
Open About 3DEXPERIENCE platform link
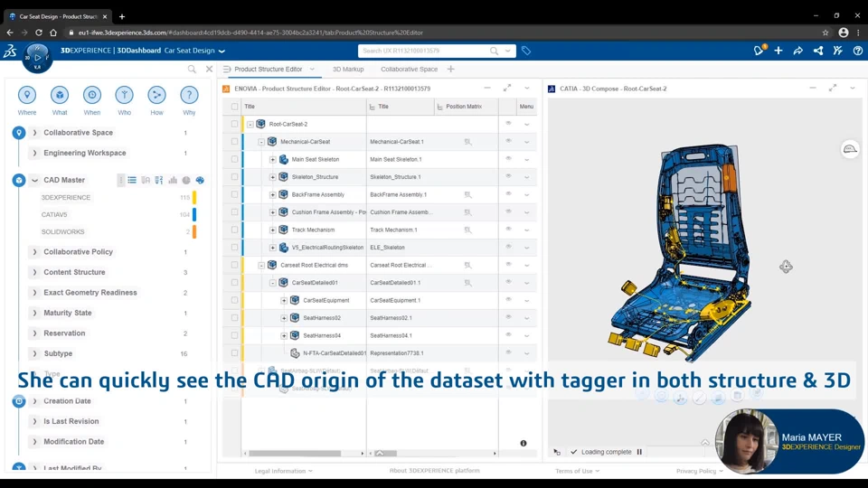coord(435,470)
